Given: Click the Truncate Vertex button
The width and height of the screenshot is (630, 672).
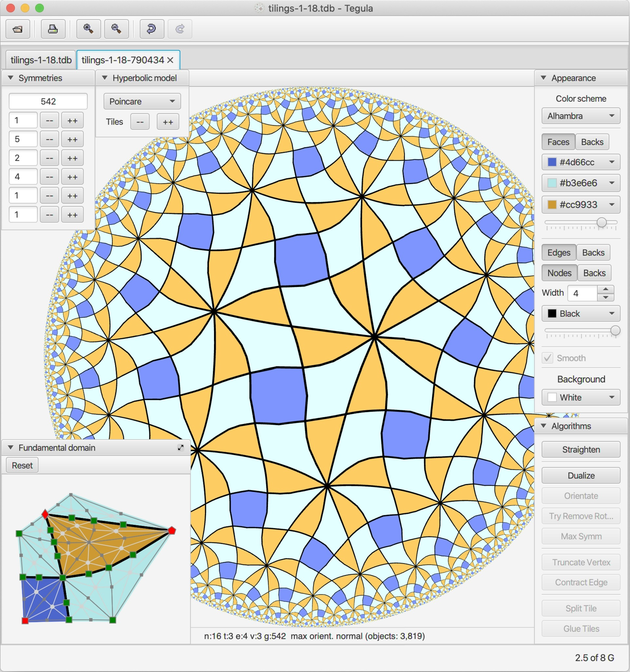Looking at the screenshot, I should coord(581,562).
